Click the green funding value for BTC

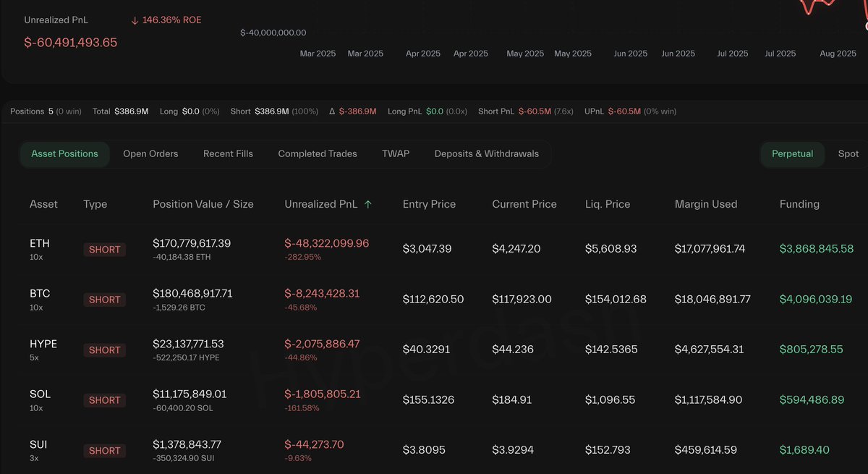815,298
